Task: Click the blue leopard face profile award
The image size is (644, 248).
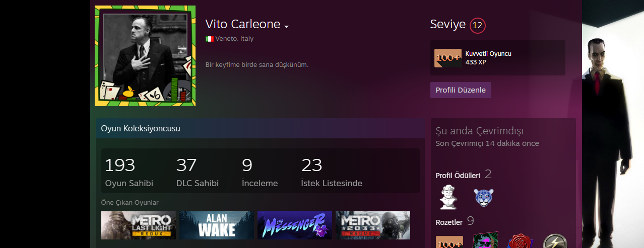Action: click(484, 198)
